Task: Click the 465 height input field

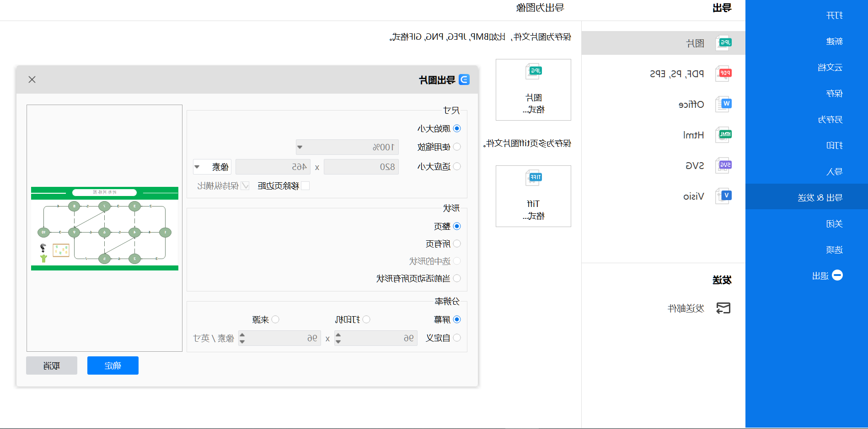Action: coord(273,167)
